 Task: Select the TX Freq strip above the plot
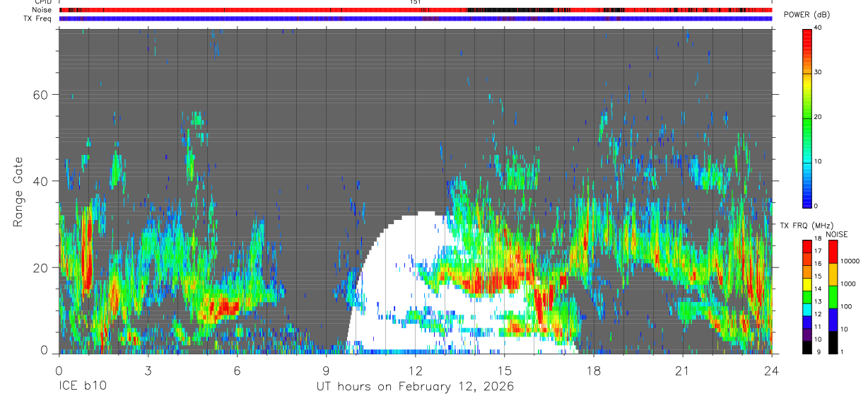pyautogui.click(x=416, y=18)
